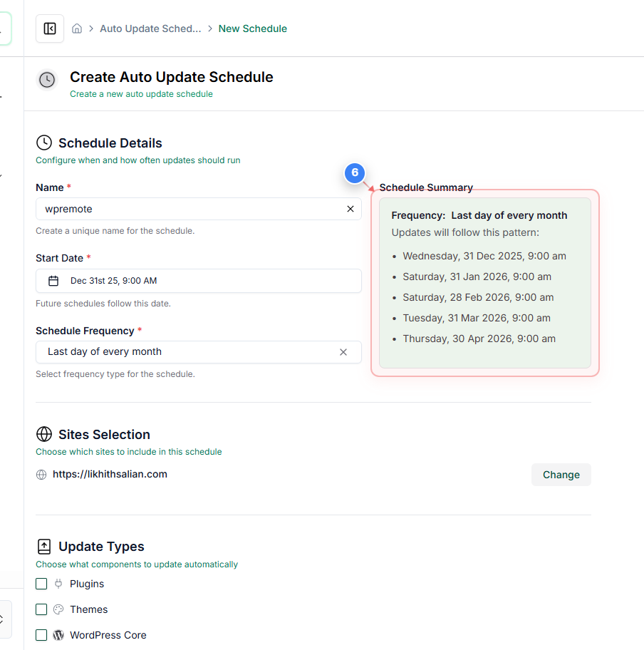Enable the WordPress Core update checkbox
The image size is (644, 650).
41,634
